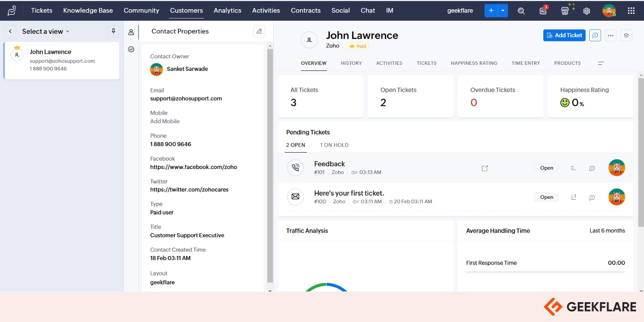Switch to the Social module

click(x=341, y=10)
